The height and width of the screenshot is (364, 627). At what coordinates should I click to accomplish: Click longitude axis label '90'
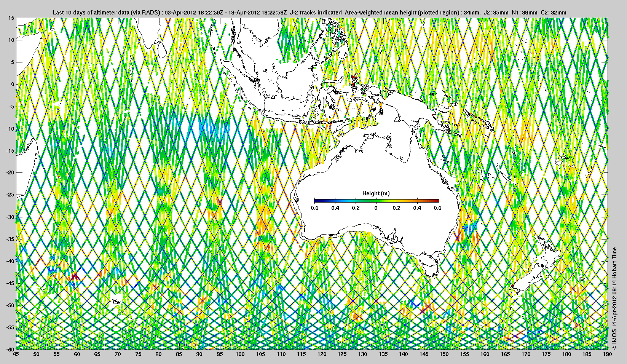pos(199,354)
